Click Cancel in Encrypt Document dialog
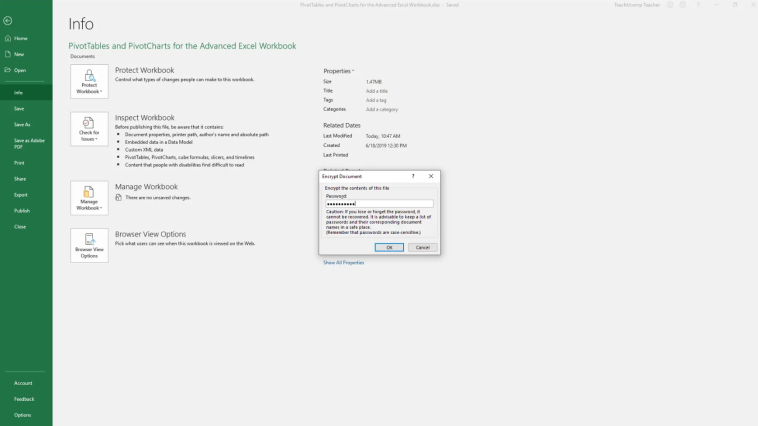The height and width of the screenshot is (426, 758). [x=423, y=248]
